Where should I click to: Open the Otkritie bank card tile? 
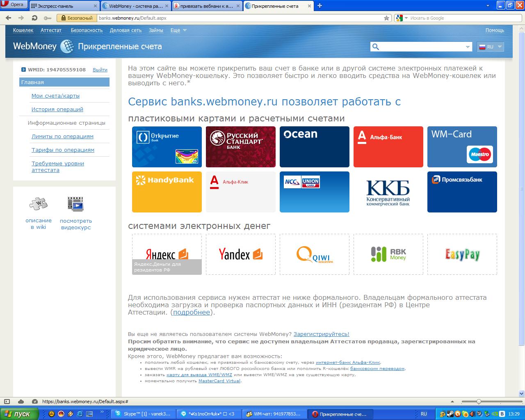pos(167,147)
